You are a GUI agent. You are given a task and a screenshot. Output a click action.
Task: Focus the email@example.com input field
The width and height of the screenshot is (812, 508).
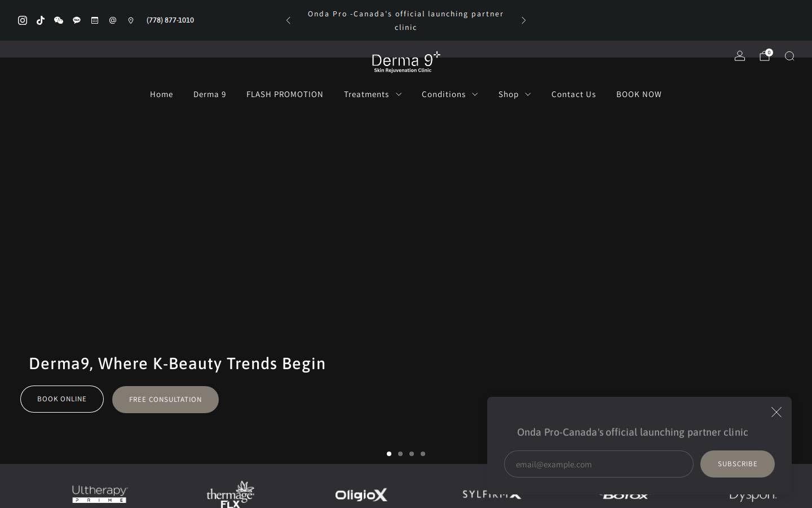[x=599, y=464]
